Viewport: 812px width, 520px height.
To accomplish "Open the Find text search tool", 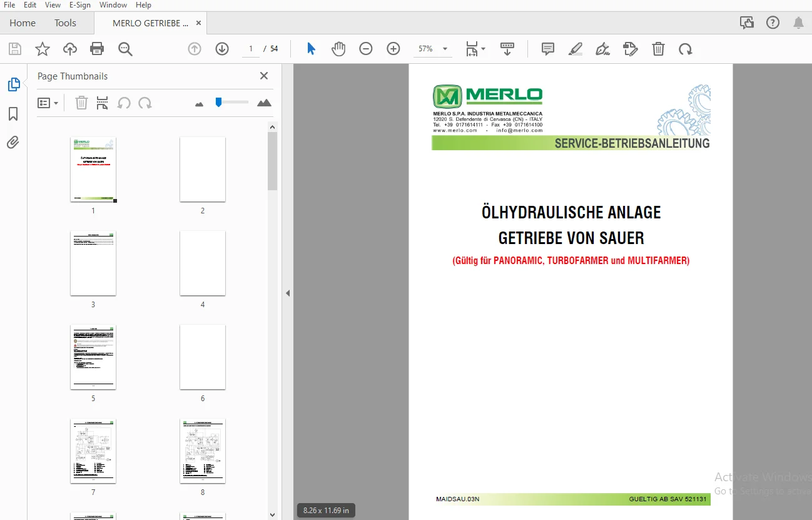I will point(125,49).
